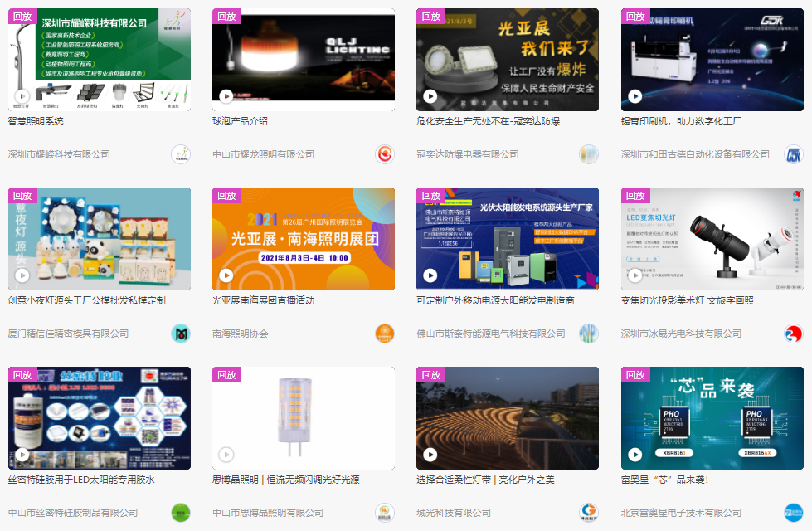
Task: Open 深圳市冰晟光电科技 logo avatar
Action: pos(794,334)
